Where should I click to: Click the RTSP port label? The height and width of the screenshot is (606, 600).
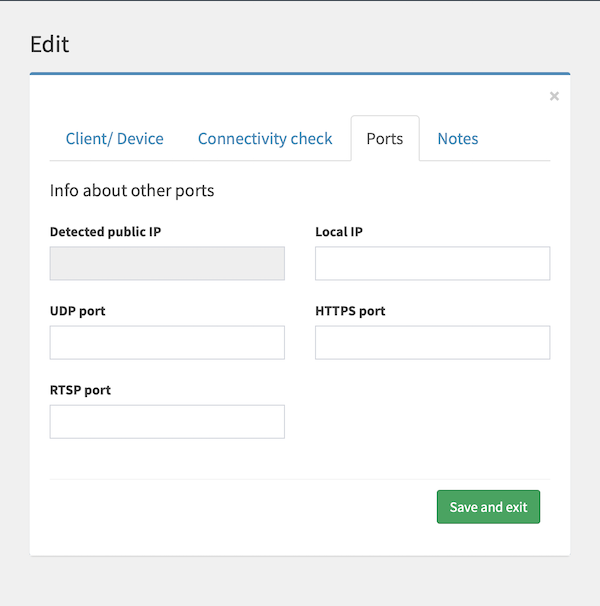(80, 390)
